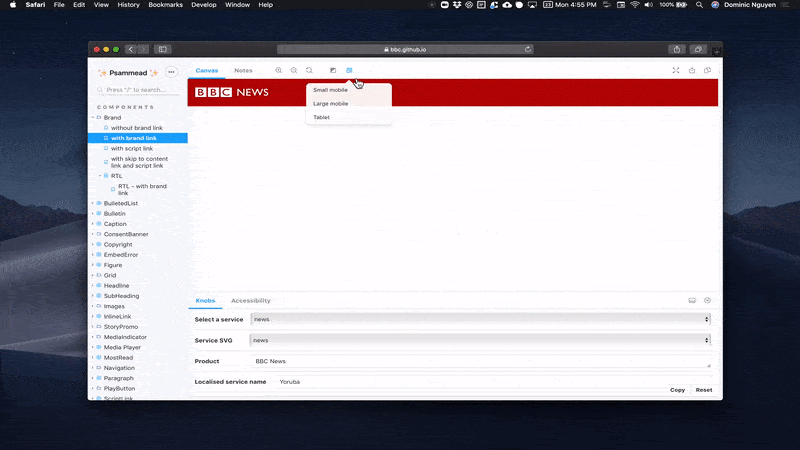Open Select a service dropdown
This screenshot has width=800, height=450.
point(480,319)
